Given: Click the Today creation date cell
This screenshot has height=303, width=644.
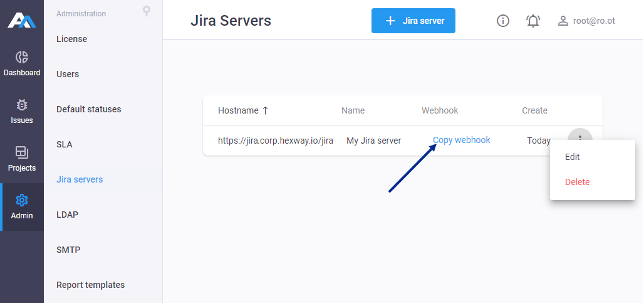Looking at the screenshot, I should click(x=539, y=141).
